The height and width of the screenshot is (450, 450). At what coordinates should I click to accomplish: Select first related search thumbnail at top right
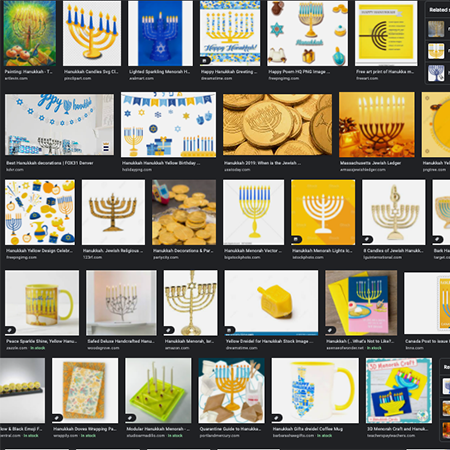pos(436,29)
